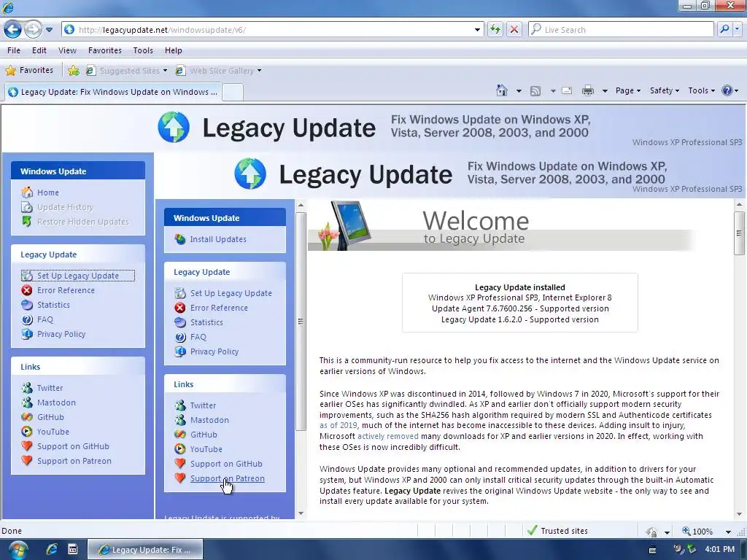Click the search magnifier button

click(724, 29)
